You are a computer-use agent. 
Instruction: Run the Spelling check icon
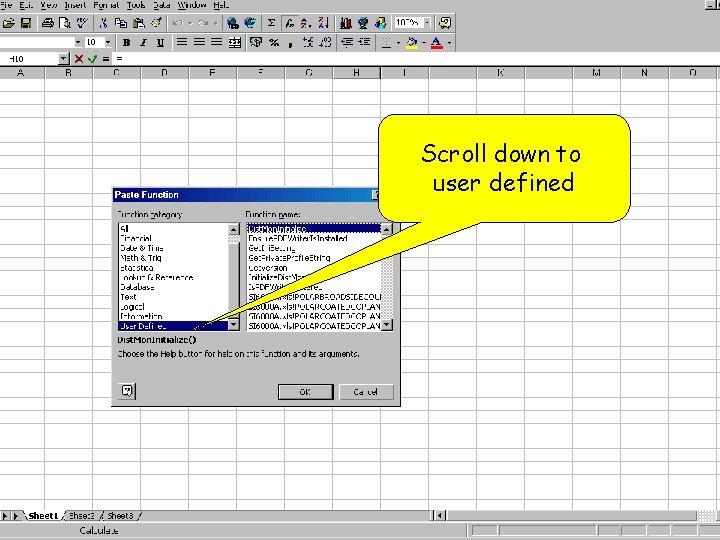(82, 23)
